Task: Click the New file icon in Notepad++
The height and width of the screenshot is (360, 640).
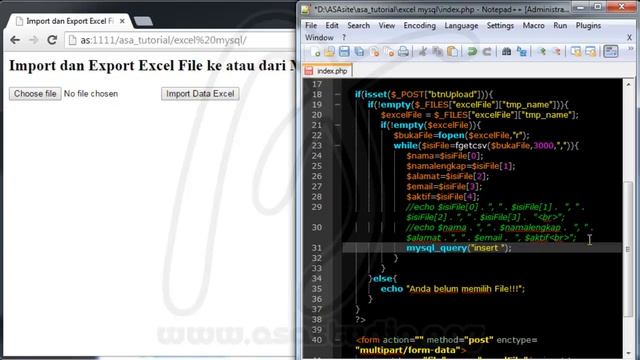Action: click(315, 51)
